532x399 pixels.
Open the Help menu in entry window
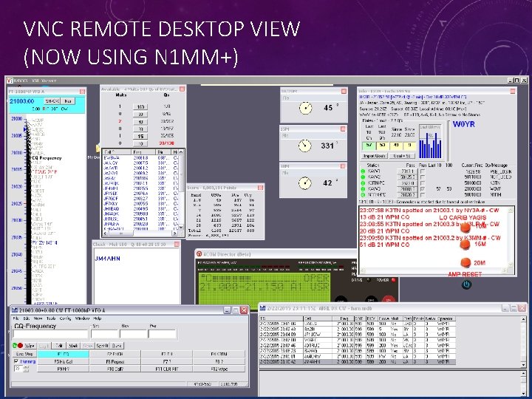pos(98,318)
